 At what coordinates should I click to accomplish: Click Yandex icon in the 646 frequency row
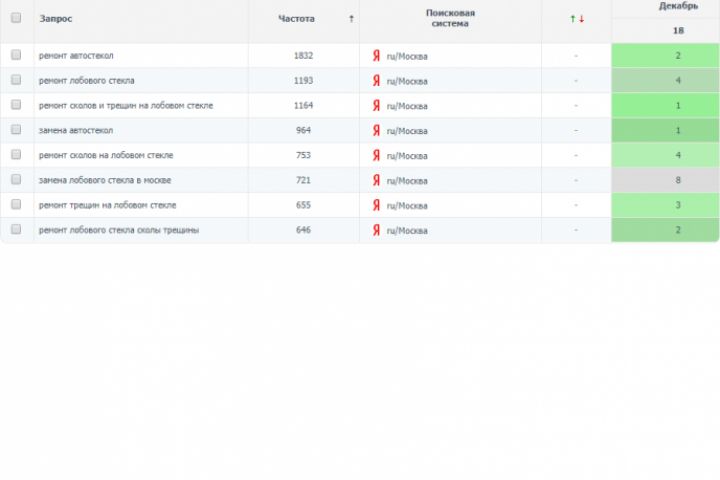pyautogui.click(x=377, y=230)
